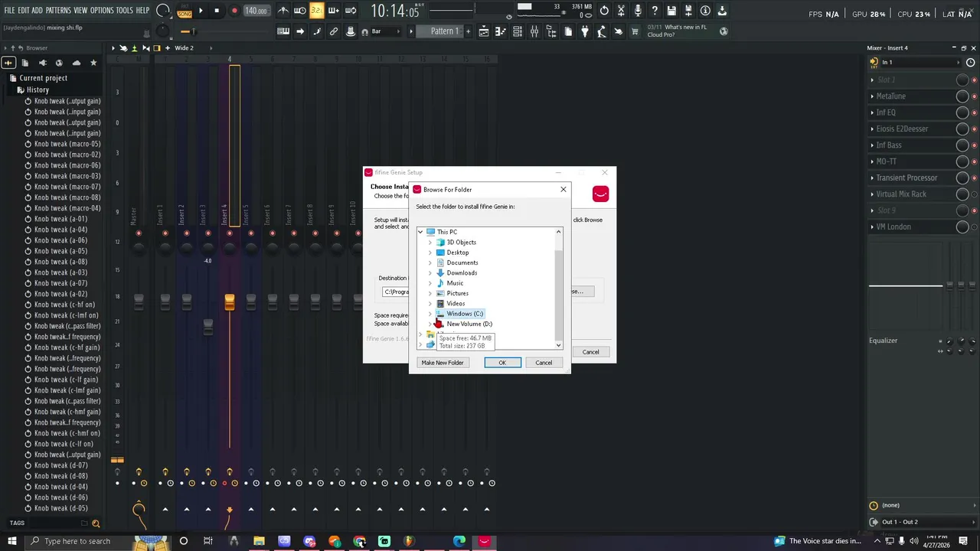Click Cancel in the fifine Genie Setup window

point(590,352)
